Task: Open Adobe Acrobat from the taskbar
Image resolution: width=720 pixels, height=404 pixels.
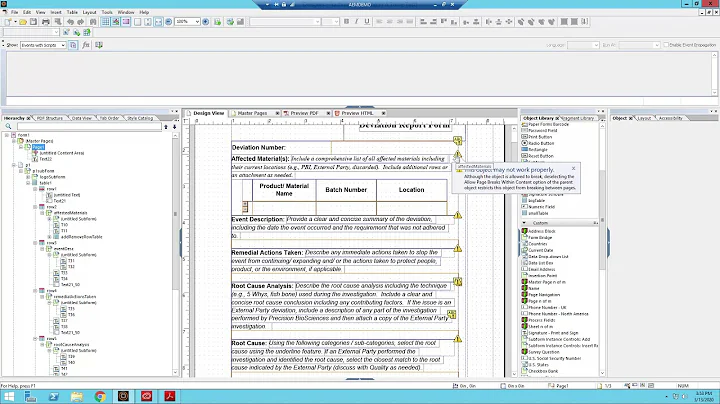Action: [169, 396]
